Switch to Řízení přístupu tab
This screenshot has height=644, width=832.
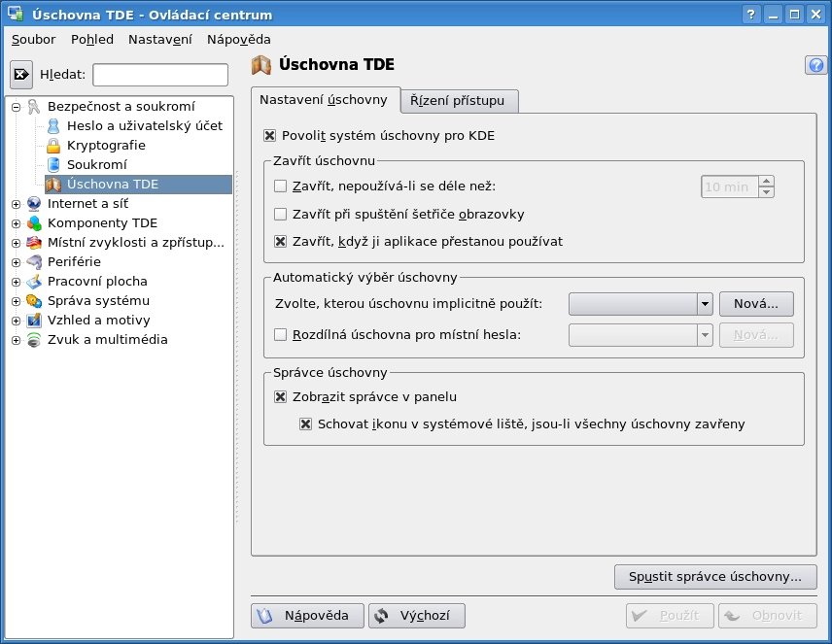click(458, 101)
